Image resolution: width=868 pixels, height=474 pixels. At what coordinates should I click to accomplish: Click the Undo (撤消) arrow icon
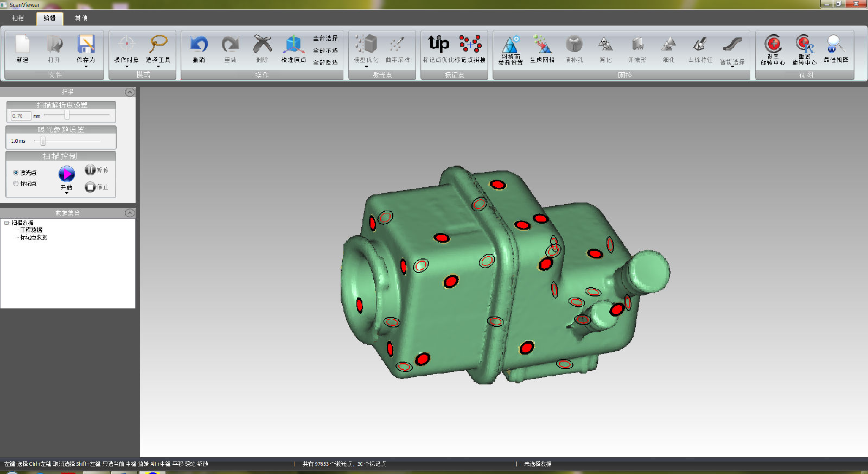coord(199,45)
